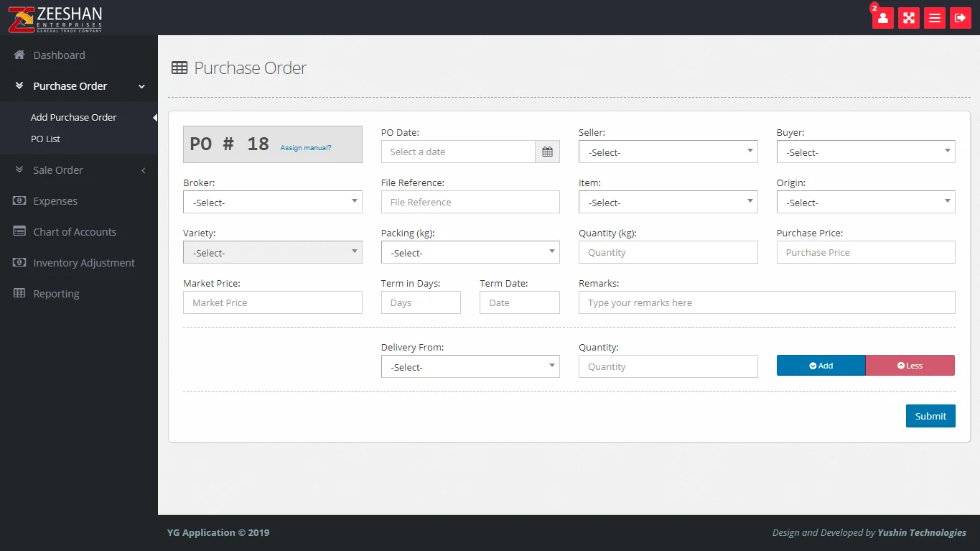Open the PO Date calendar icon
The image size is (980, 551).
pyautogui.click(x=547, y=152)
